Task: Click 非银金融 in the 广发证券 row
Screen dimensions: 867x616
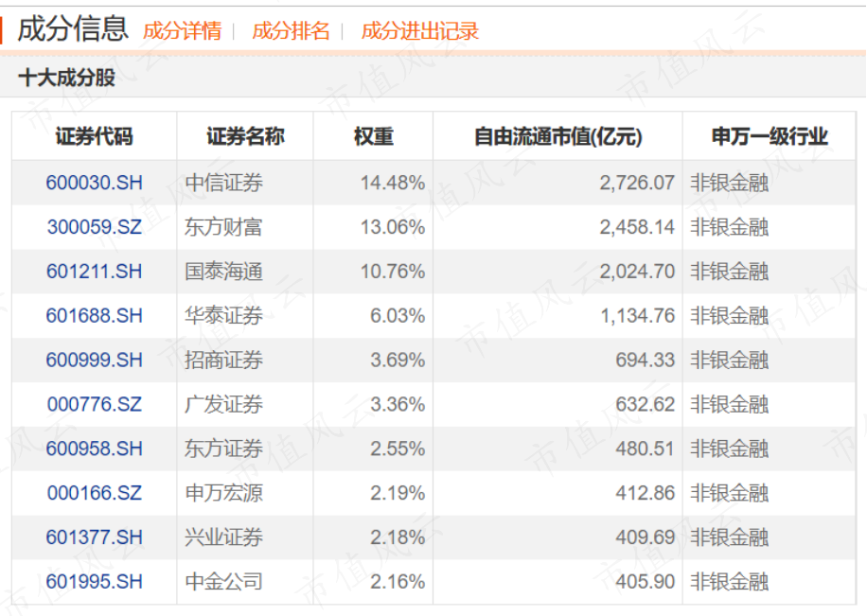Action: [730, 404]
